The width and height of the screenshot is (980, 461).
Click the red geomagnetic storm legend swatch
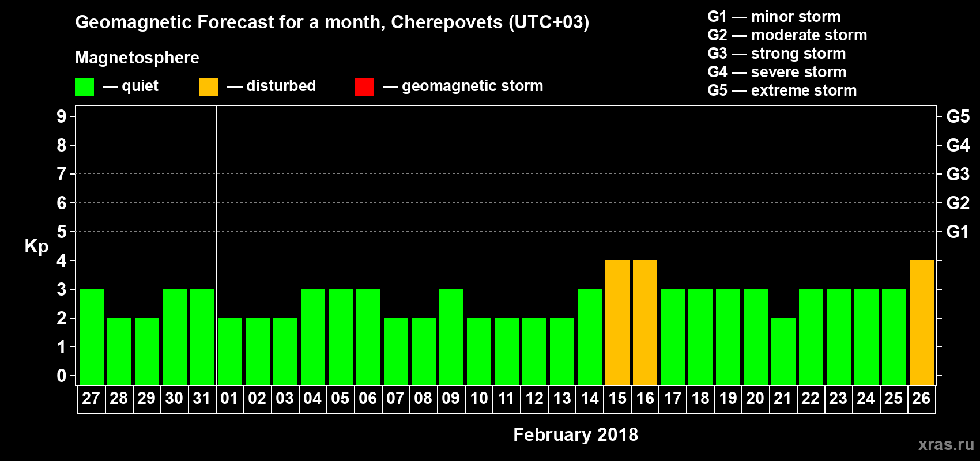[x=365, y=87]
